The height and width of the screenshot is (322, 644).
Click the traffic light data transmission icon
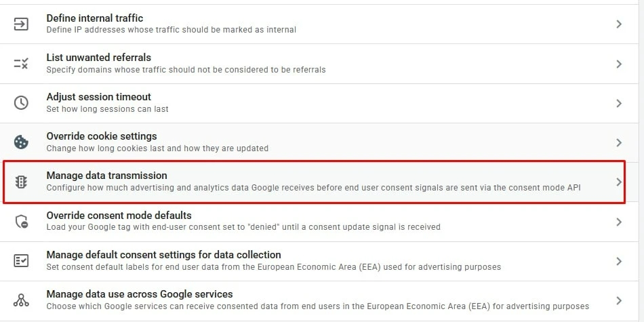click(x=21, y=182)
